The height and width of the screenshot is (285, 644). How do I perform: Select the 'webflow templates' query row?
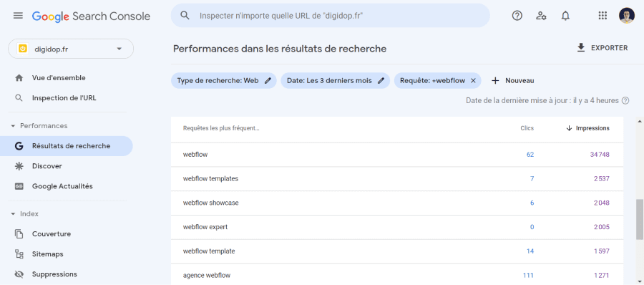(x=397, y=179)
